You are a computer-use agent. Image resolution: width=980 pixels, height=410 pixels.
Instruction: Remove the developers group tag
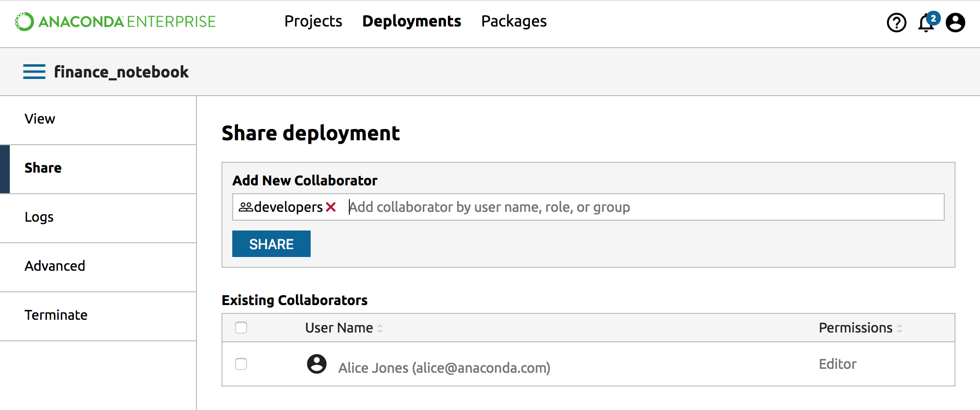(331, 207)
